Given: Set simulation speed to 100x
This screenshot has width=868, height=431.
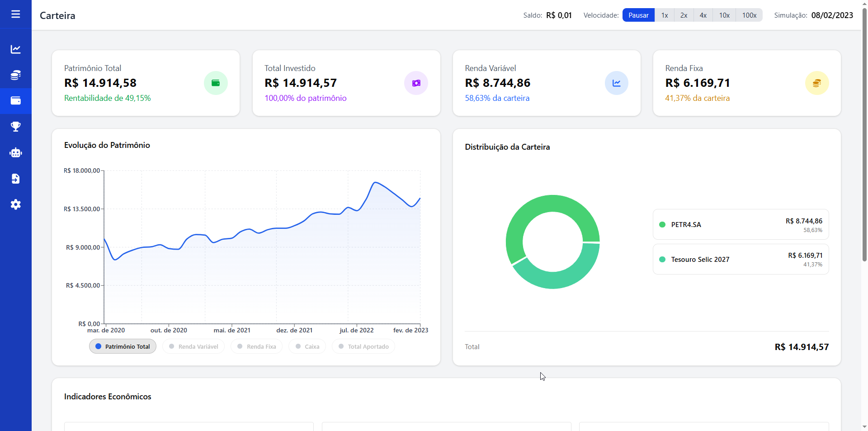Looking at the screenshot, I should 749,15.
